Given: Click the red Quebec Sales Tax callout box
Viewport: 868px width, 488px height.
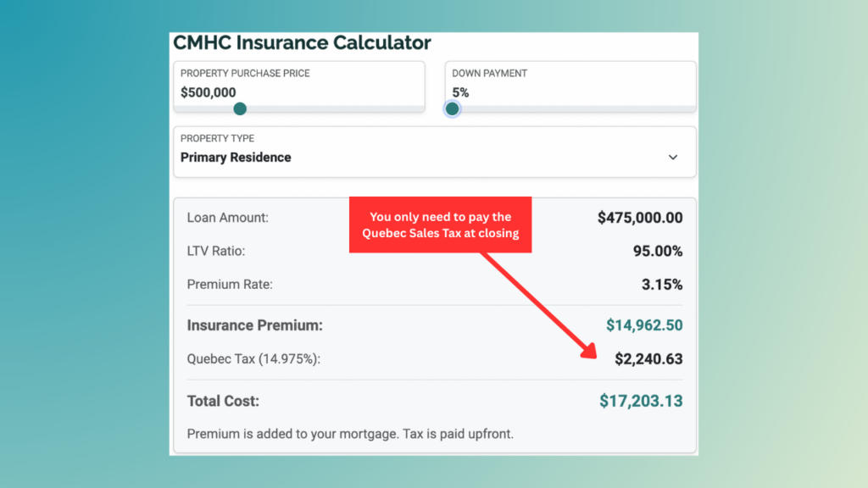Looking at the screenshot, I should pyautogui.click(x=441, y=225).
